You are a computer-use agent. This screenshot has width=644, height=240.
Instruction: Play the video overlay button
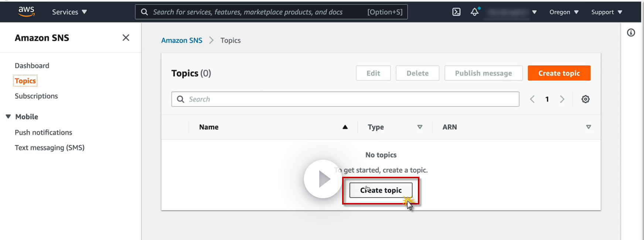[323, 179]
